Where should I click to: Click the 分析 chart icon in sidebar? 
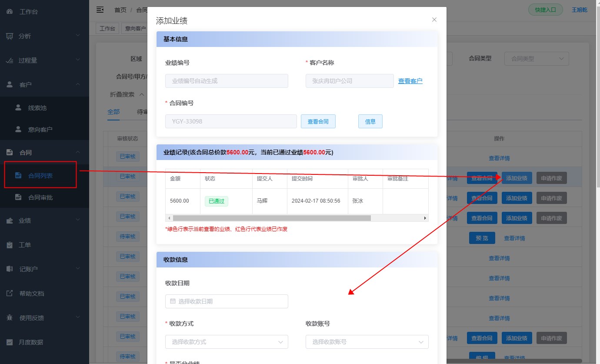[9, 36]
